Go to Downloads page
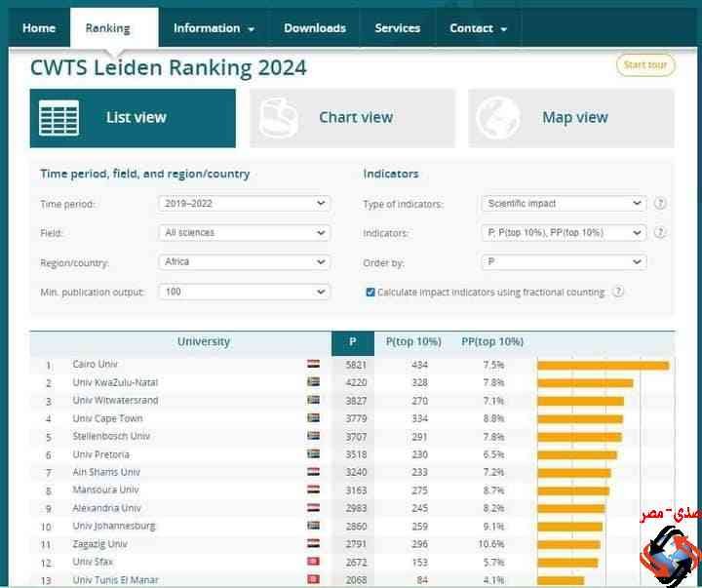Viewport: 702px width, 588px height. [315, 28]
